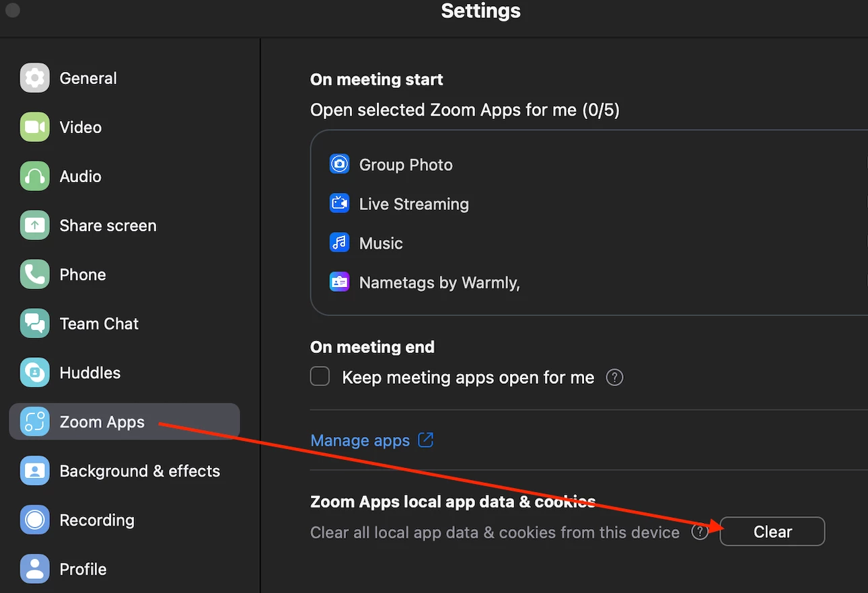Click the On meeting end heading

point(372,347)
